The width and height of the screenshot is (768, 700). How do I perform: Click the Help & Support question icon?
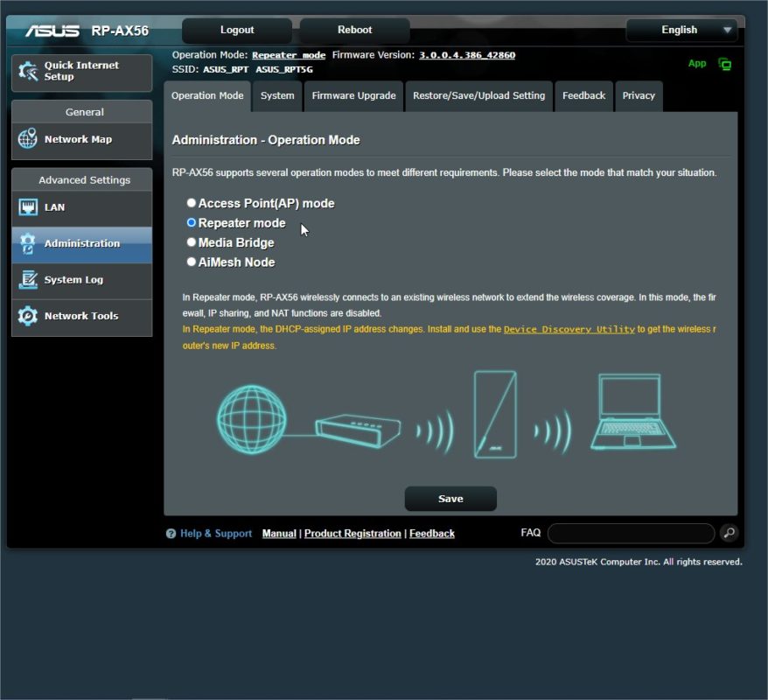[171, 534]
